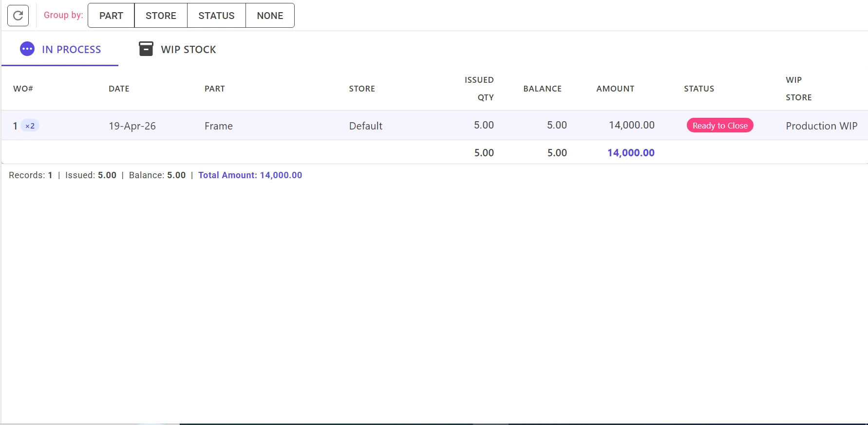Click the 14,000.00 amount in Frame row
The height and width of the screenshot is (425, 868).
632,125
